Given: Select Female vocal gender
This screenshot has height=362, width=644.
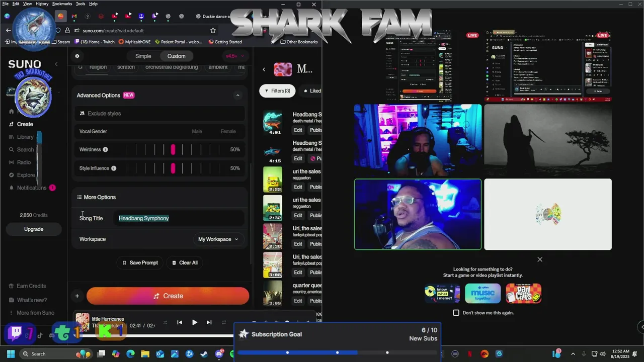Looking at the screenshot, I should click(228, 131).
